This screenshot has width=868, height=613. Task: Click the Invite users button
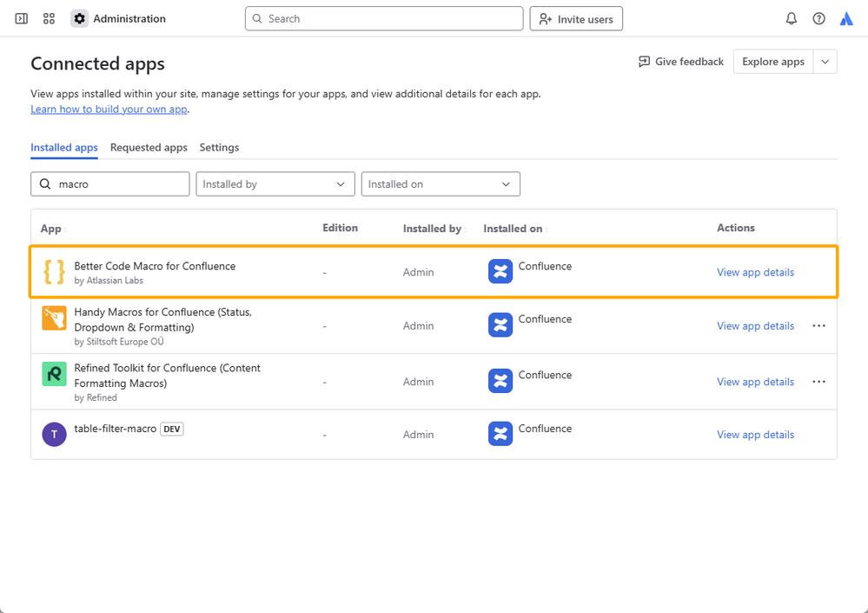(x=576, y=19)
